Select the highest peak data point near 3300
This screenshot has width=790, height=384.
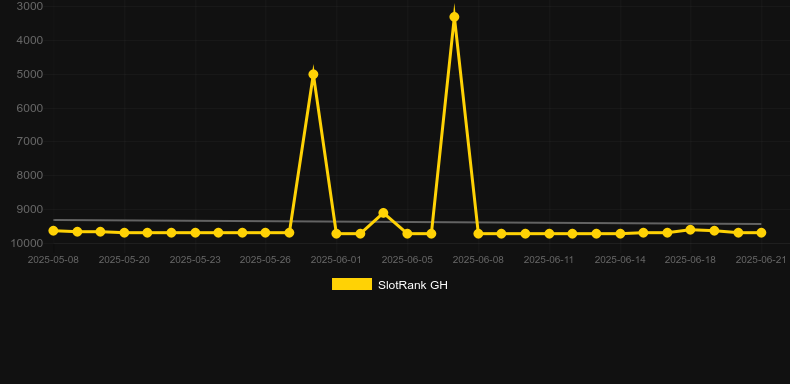pos(454,17)
